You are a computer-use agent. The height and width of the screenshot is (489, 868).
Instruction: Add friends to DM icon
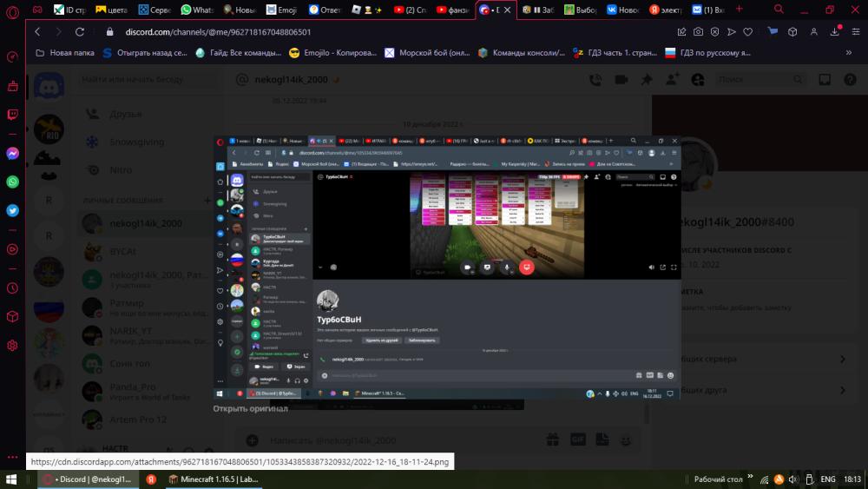[x=672, y=80]
